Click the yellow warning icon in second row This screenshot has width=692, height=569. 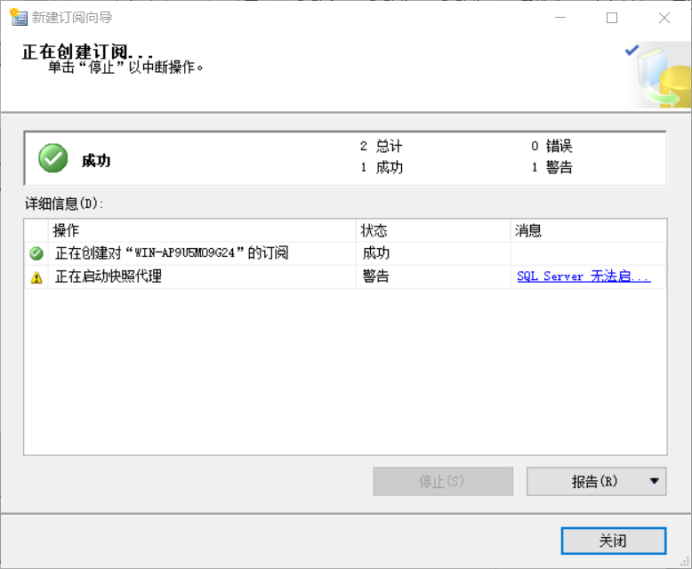pos(37,278)
